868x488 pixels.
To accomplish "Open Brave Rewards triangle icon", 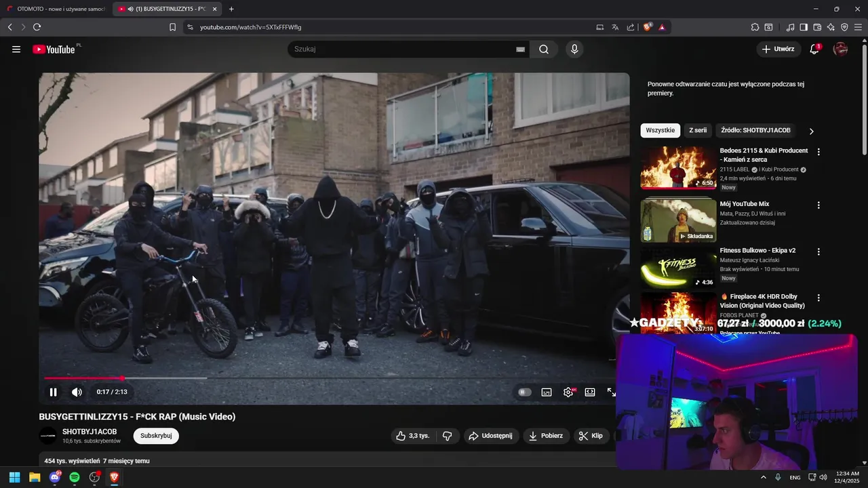I will tap(662, 27).
